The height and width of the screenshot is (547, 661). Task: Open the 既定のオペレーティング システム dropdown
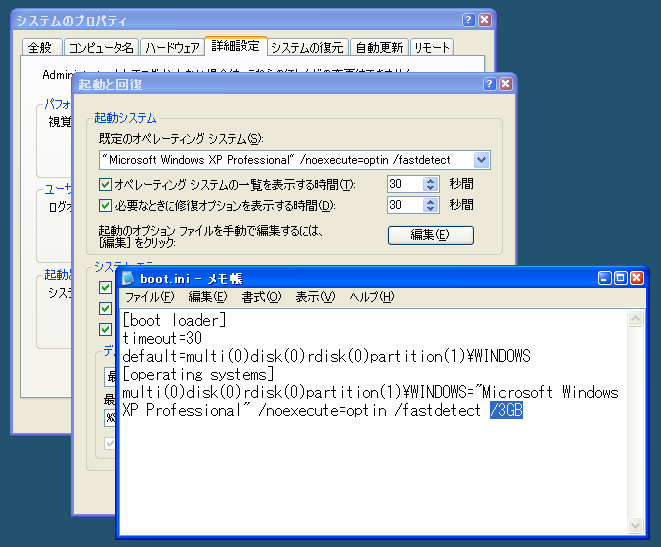[x=481, y=160]
